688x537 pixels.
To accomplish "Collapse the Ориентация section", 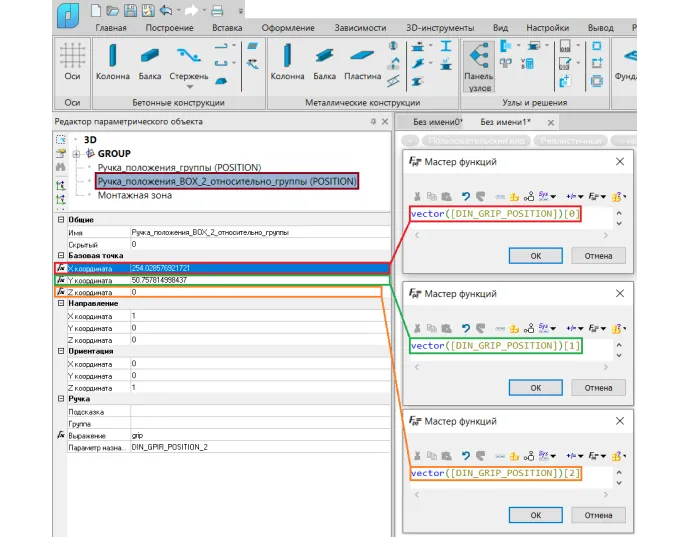I will pyautogui.click(x=61, y=351).
